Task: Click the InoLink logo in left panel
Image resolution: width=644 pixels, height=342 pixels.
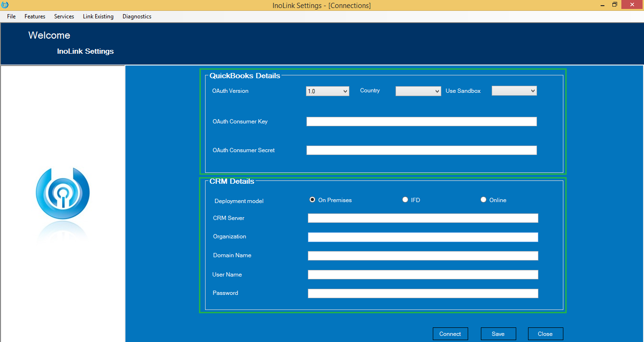Action: pos(63,193)
